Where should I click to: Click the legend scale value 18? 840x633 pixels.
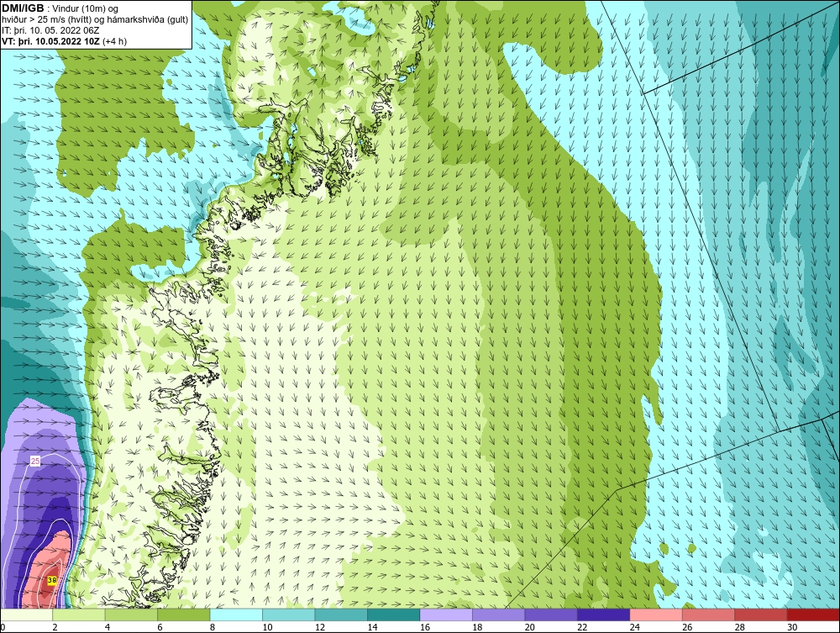(477, 627)
